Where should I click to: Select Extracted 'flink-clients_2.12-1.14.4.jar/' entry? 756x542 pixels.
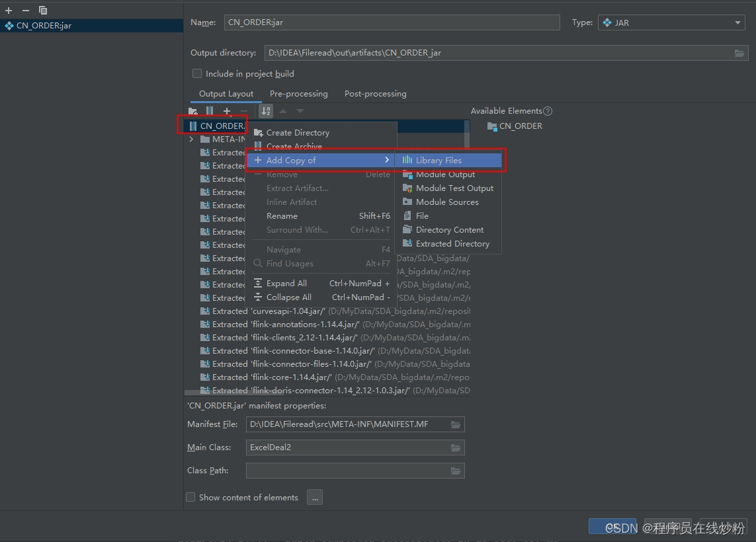click(x=334, y=338)
